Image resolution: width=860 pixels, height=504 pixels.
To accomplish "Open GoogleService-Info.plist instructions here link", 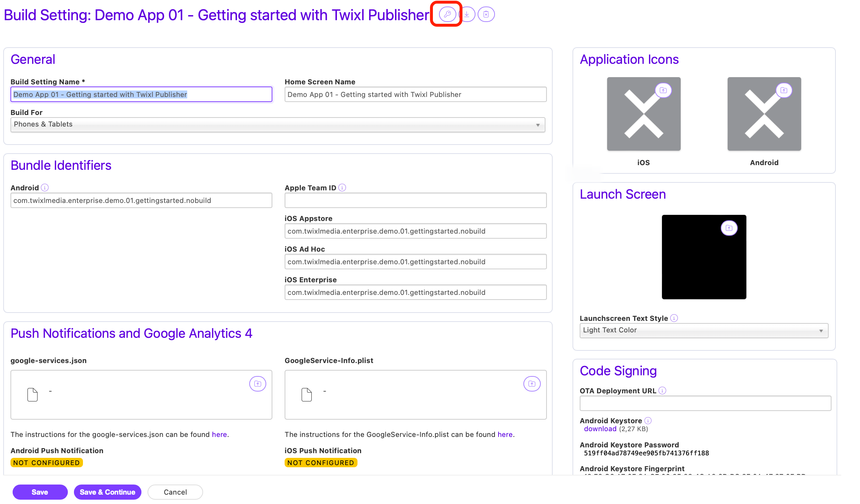I will pyautogui.click(x=505, y=434).
